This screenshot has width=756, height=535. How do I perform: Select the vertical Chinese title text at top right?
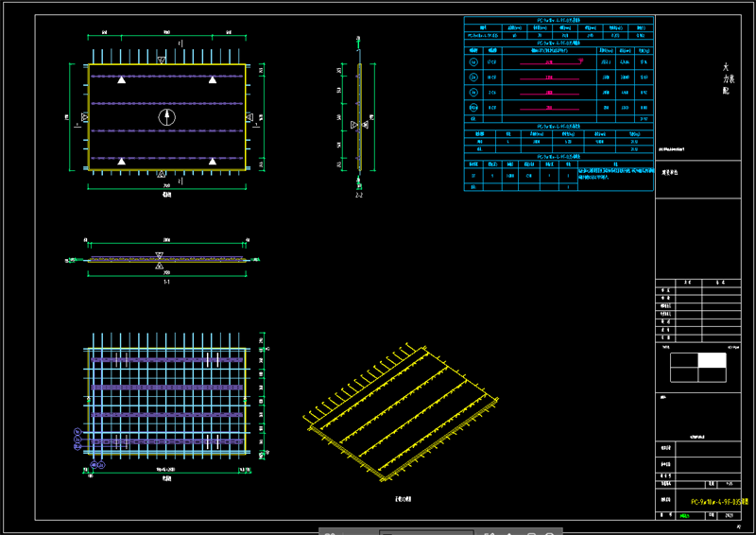728,78
